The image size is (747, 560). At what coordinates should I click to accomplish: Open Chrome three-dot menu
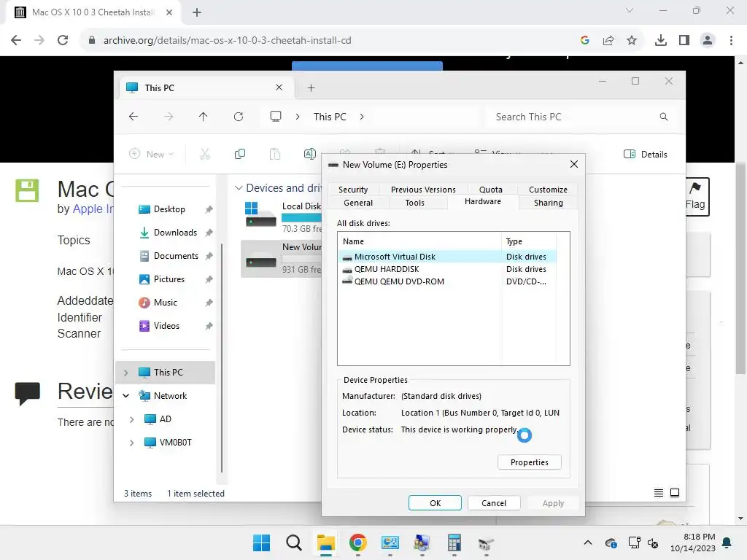pyautogui.click(x=731, y=41)
